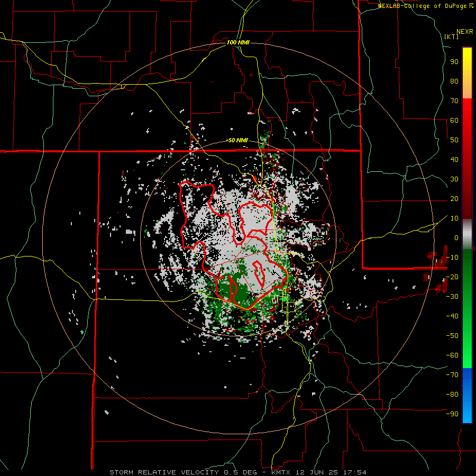
Task: Click the 70 value on velocity scale
Action: point(454,101)
